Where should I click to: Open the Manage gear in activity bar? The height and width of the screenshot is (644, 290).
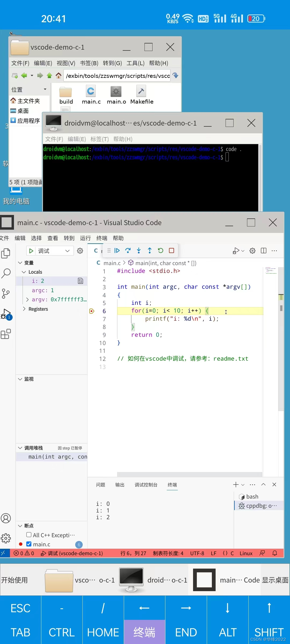click(x=6, y=538)
